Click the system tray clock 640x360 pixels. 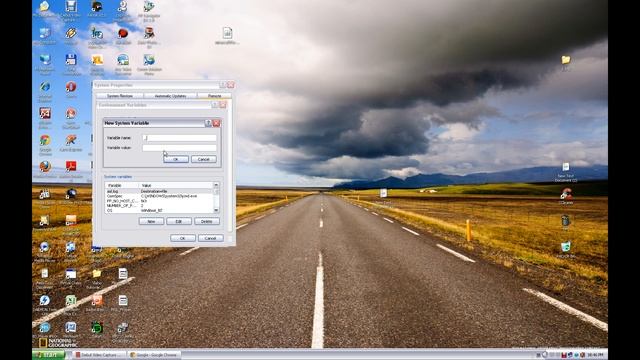click(595, 355)
